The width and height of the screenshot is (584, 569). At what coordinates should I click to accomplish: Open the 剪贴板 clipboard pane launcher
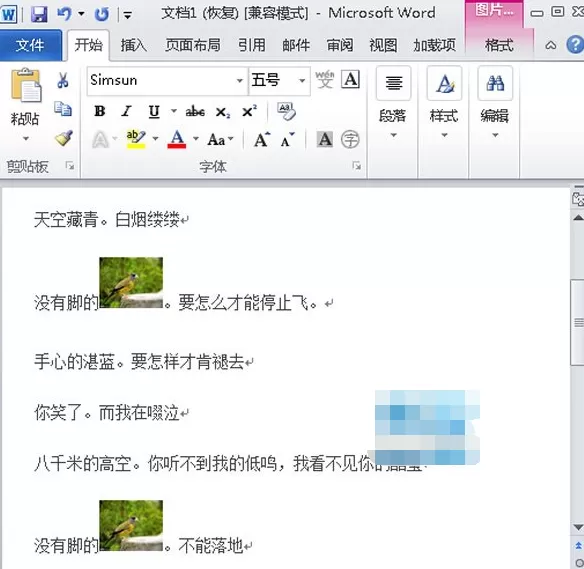[70, 165]
